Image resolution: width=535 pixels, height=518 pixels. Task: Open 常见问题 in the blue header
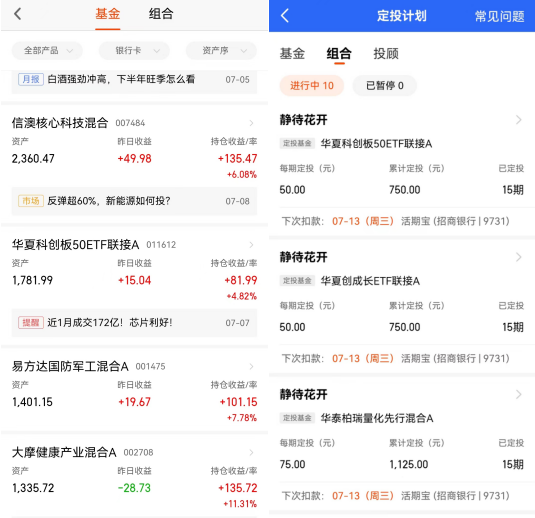[x=500, y=16]
